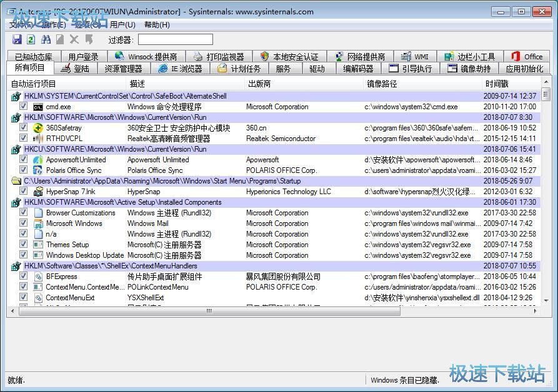Image resolution: width=558 pixels, height=392 pixels.
Task: Click the Polaris Office Sync icon
Action: pos(38,170)
